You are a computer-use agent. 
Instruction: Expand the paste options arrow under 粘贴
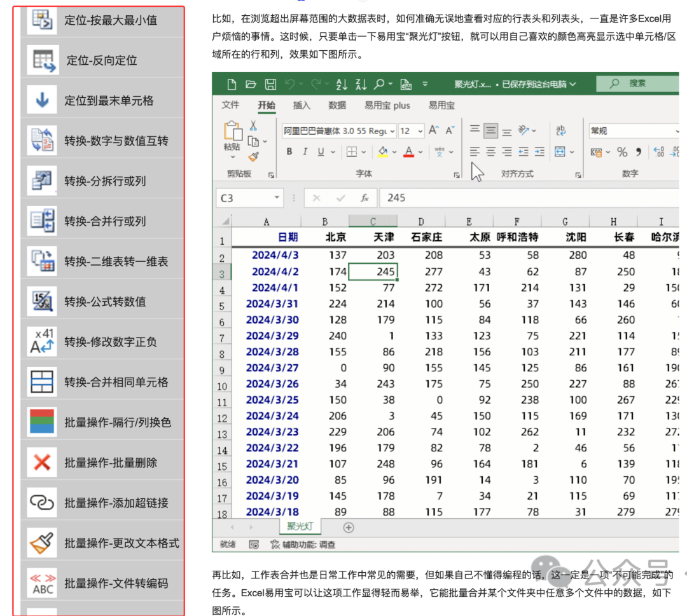click(233, 157)
